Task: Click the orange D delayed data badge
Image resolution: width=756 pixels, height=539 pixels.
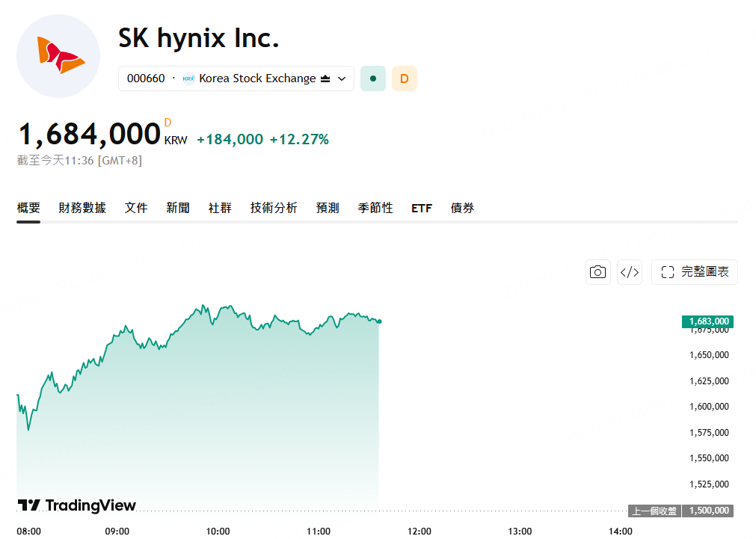Action: (x=405, y=78)
